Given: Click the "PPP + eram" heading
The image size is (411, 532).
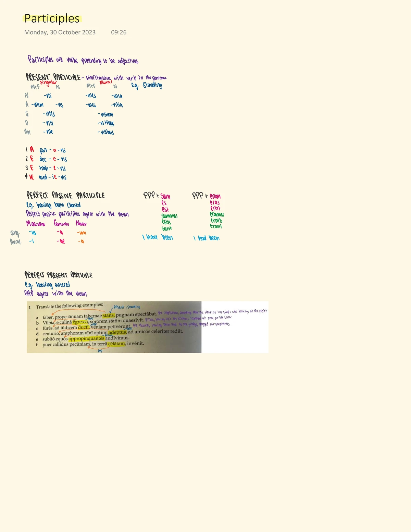Looking at the screenshot, I should pos(207,196).
